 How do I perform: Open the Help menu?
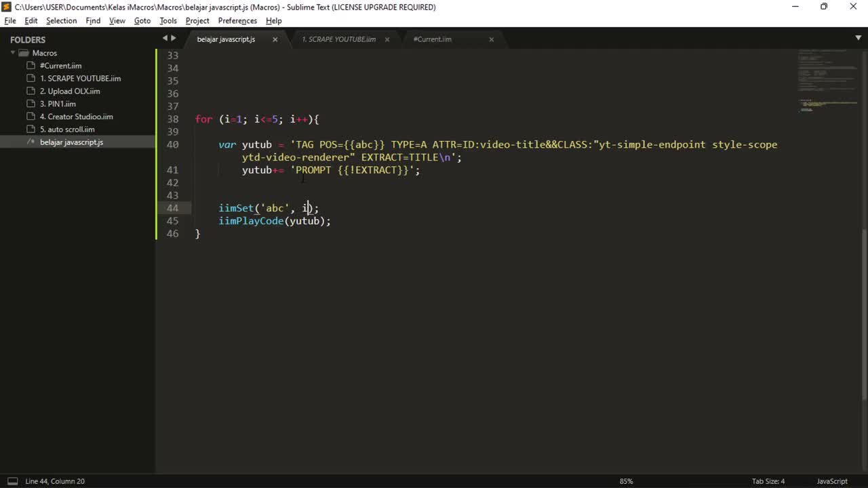(274, 21)
